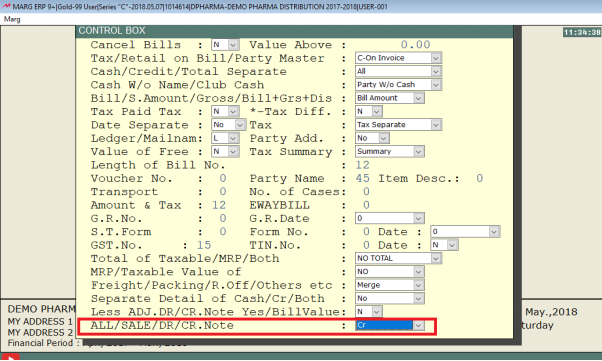Open the Tax Paid Tax N dropdown
This screenshot has height=361, width=602.
click(x=225, y=111)
